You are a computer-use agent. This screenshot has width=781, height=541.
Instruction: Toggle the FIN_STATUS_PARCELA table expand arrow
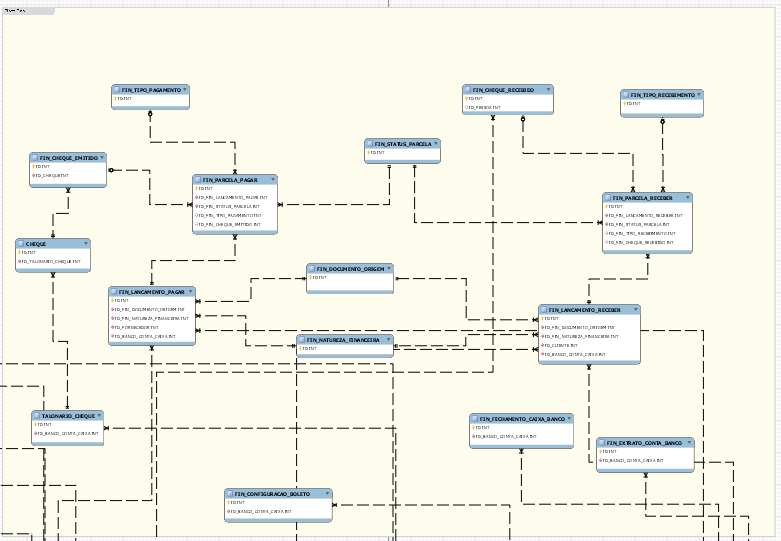tap(436, 143)
